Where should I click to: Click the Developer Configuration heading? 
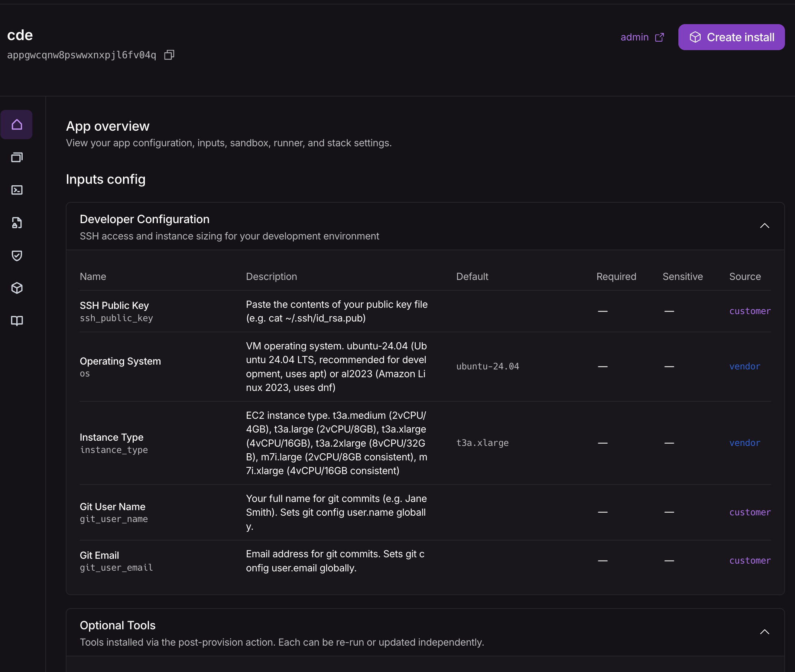145,219
